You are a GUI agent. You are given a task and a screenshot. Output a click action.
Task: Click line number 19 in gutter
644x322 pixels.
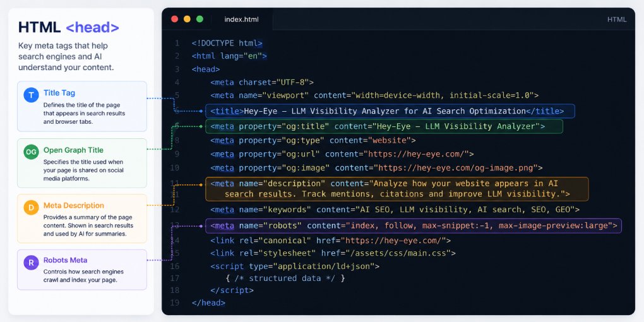point(174,302)
